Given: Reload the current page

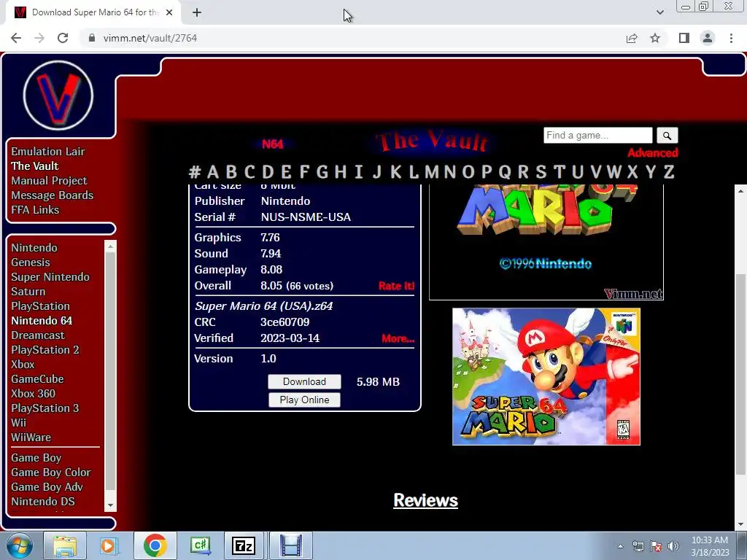Looking at the screenshot, I should tap(63, 38).
